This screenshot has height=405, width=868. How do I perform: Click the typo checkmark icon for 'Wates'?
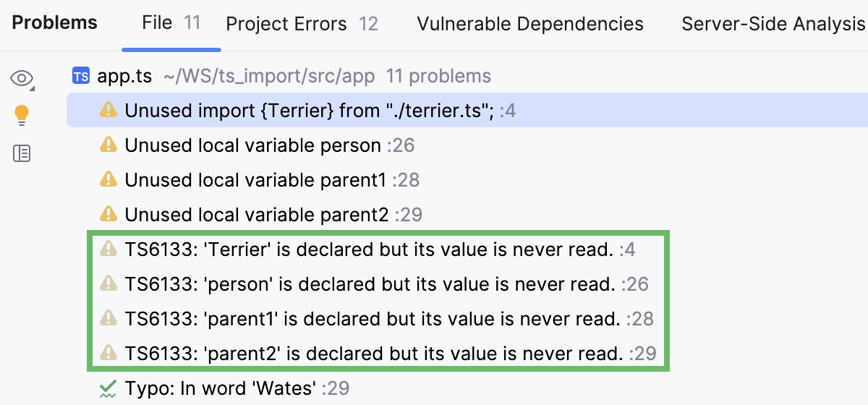109,389
